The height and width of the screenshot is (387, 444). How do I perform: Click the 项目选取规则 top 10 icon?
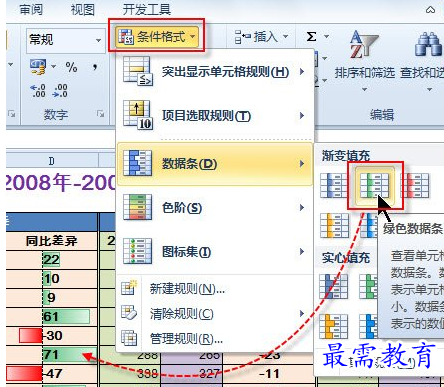pyautogui.click(x=138, y=115)
